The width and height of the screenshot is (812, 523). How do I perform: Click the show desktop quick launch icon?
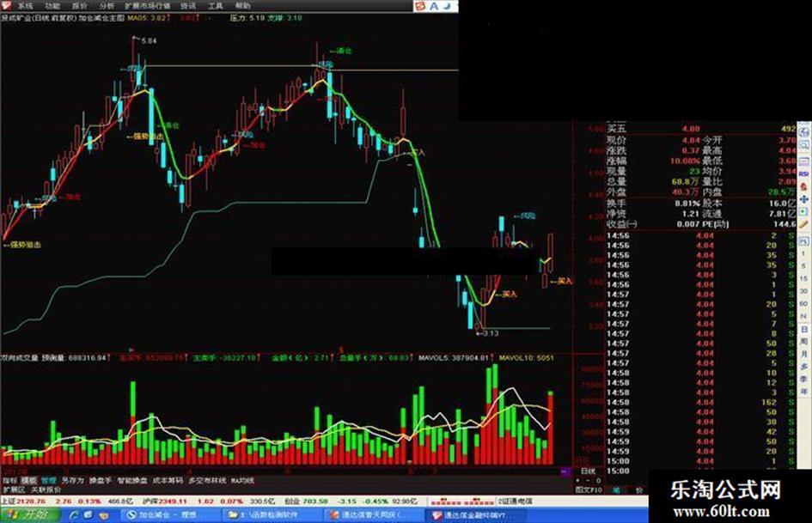(89, 515)
